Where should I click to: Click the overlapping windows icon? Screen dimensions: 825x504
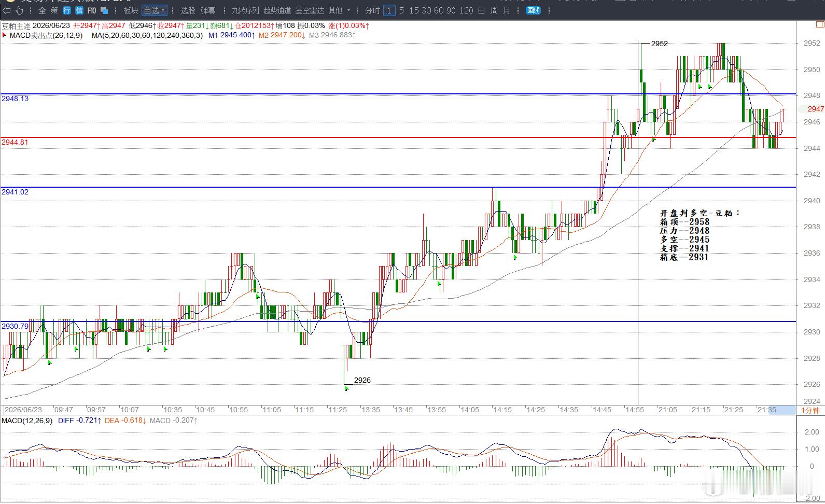[104, 10]
